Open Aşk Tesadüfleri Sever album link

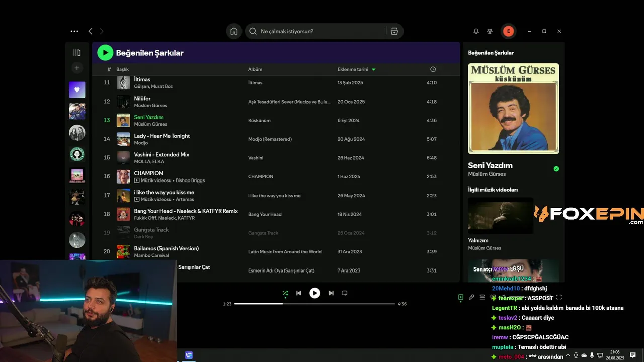[x=289, y=102]
